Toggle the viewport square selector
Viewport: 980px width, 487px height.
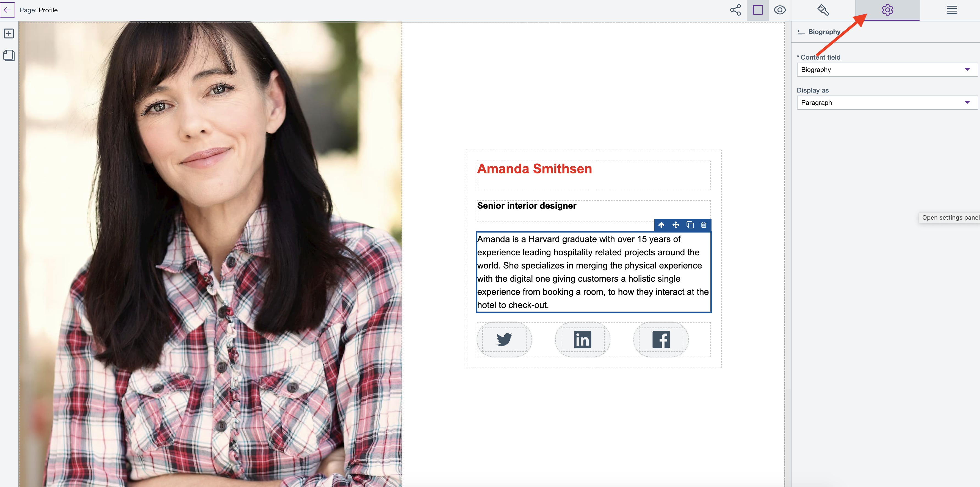(x=757, y=10)
